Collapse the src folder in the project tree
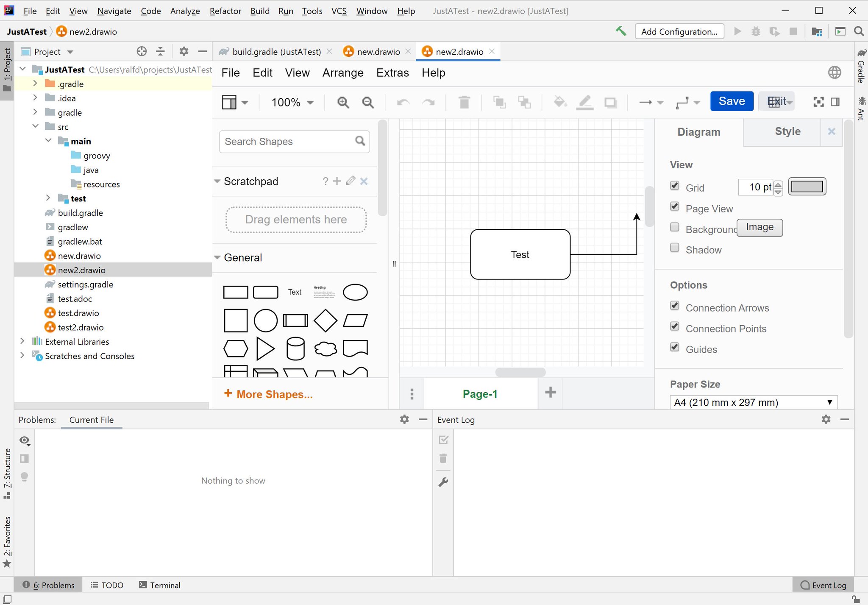Image resolution: width=868 pixels, height=605 pixels. pyautogui.click(x=36, y=126)
